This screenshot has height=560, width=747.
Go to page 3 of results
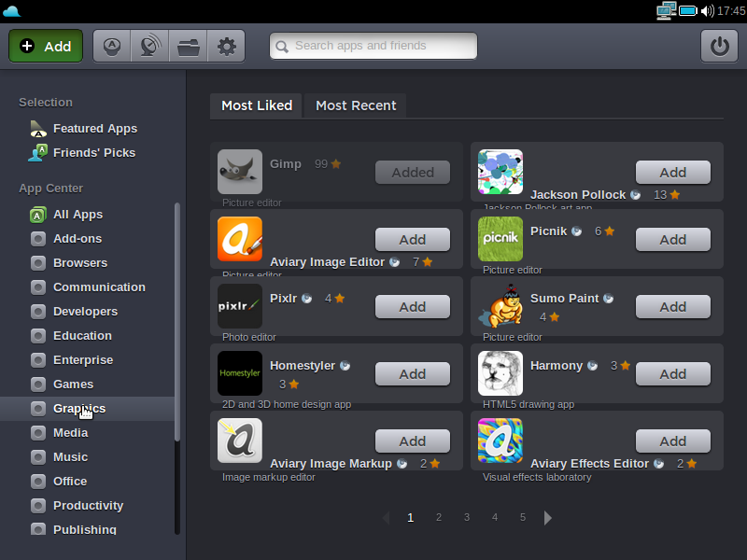(466, 517)
